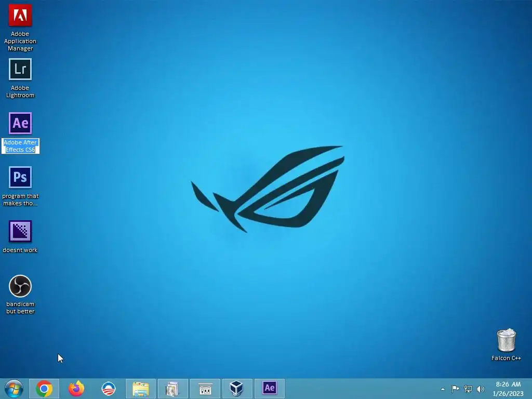532x399 pixels.
Task: Click the taskbar icon next to Windows Explorer
Action: tap(172, 389)
